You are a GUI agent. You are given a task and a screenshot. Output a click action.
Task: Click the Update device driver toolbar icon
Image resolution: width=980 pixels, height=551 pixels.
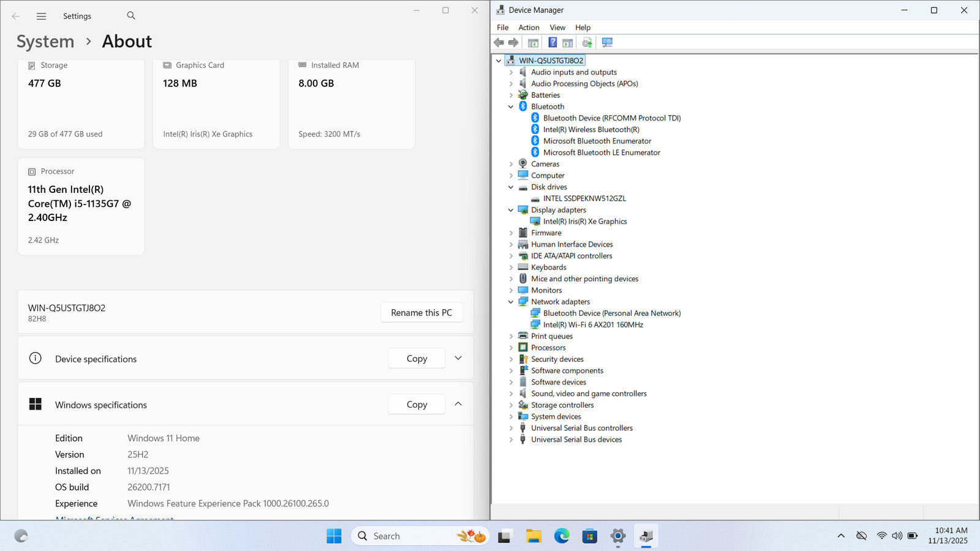point(587,43)
